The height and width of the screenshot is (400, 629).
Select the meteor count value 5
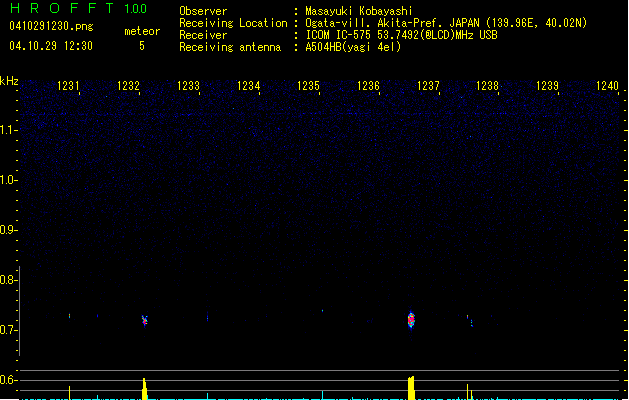tap(142, 46)
